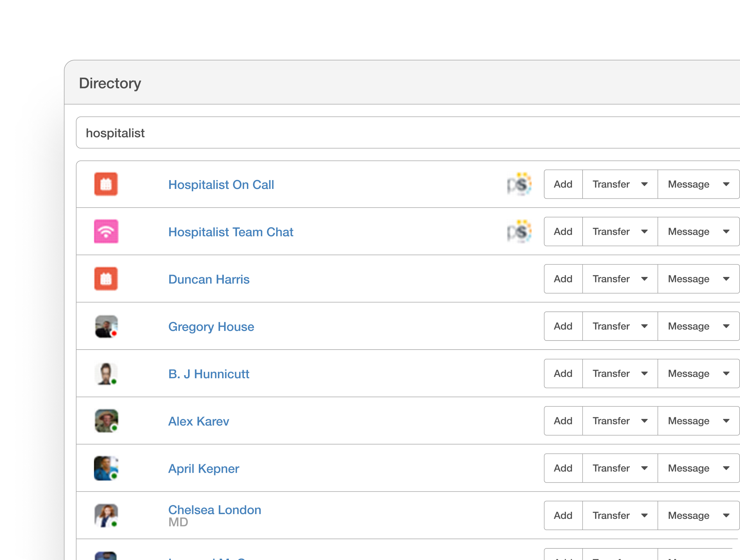Open Gregory House's profile photo
This screenshot has height=560, width=740.
[106, 326]
